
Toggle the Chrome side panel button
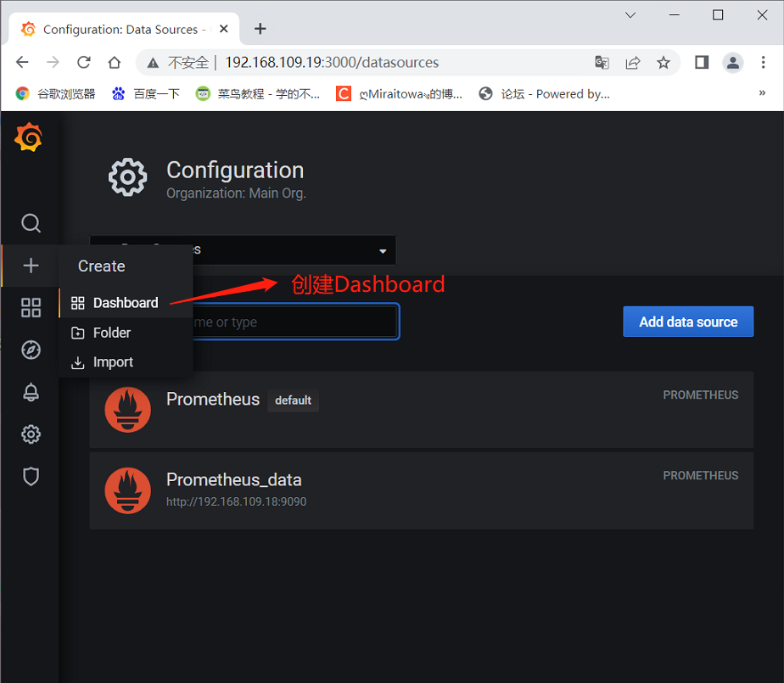click(702, 62)
